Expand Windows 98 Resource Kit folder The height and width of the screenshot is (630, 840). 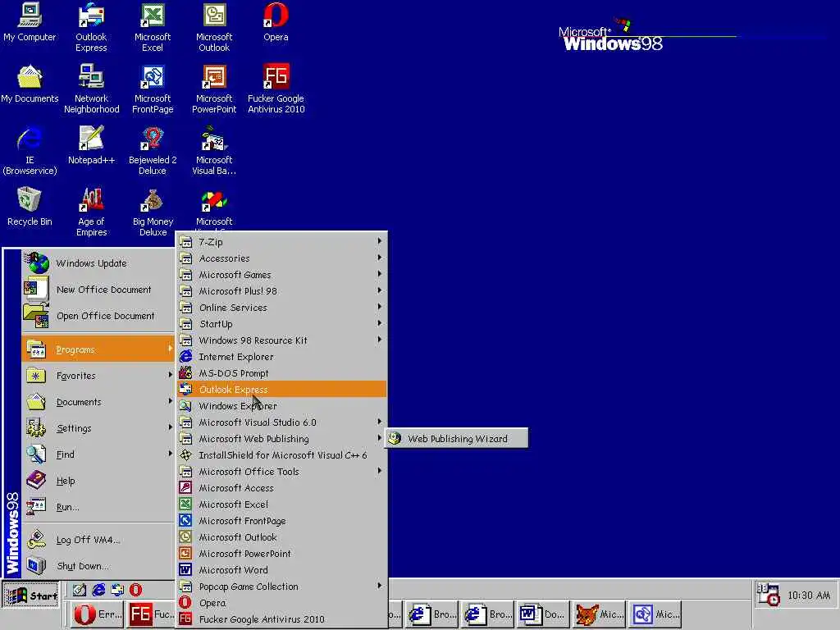pos(282,340)
